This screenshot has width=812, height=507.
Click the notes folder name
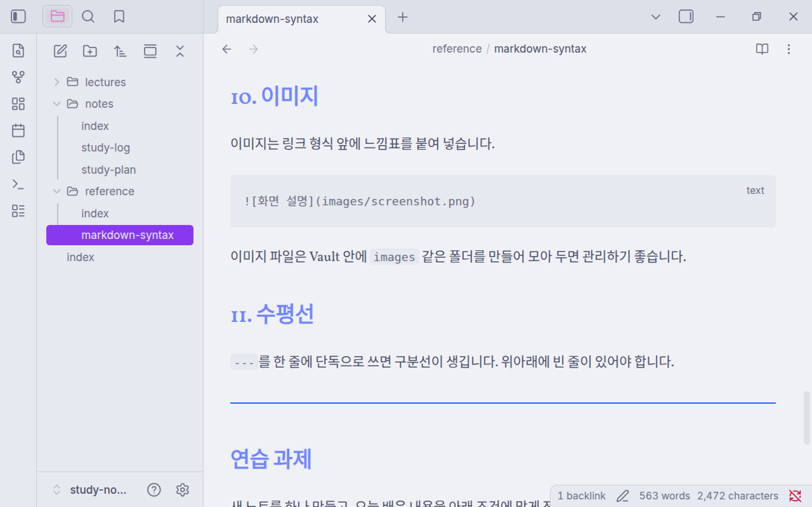99,104
